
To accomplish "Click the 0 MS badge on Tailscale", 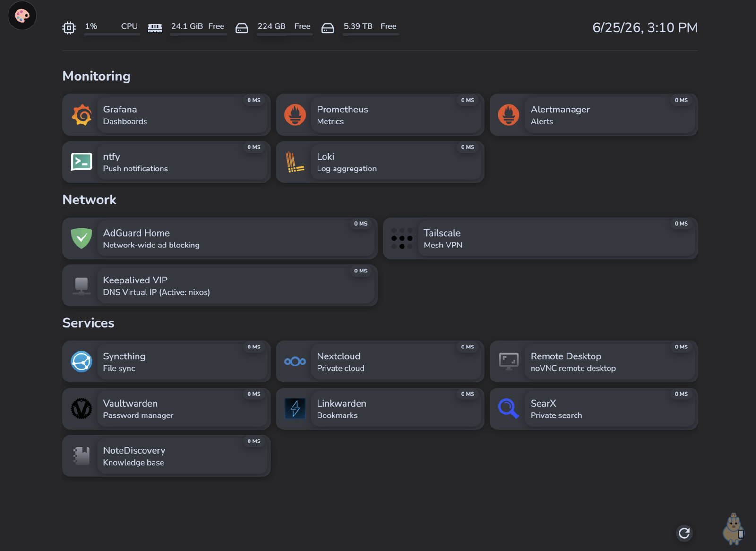I will [x=681, y=224].
